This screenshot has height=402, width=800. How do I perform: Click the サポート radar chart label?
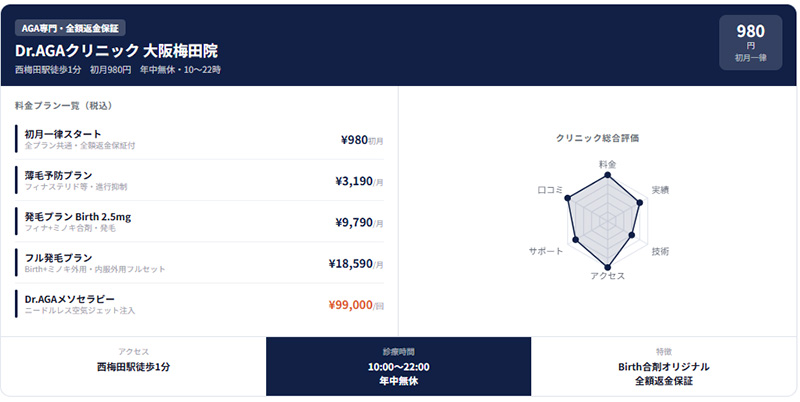[x=546, y=250]
